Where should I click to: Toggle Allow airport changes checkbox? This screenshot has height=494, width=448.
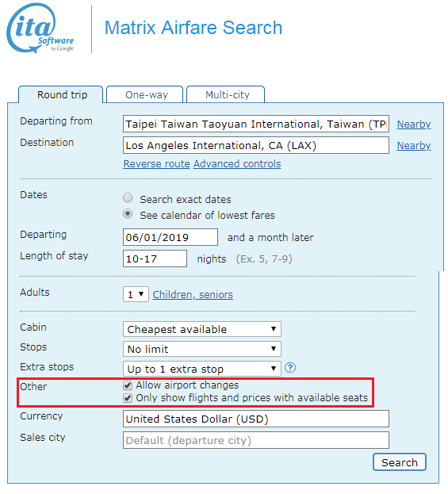(x=128, y=385)
